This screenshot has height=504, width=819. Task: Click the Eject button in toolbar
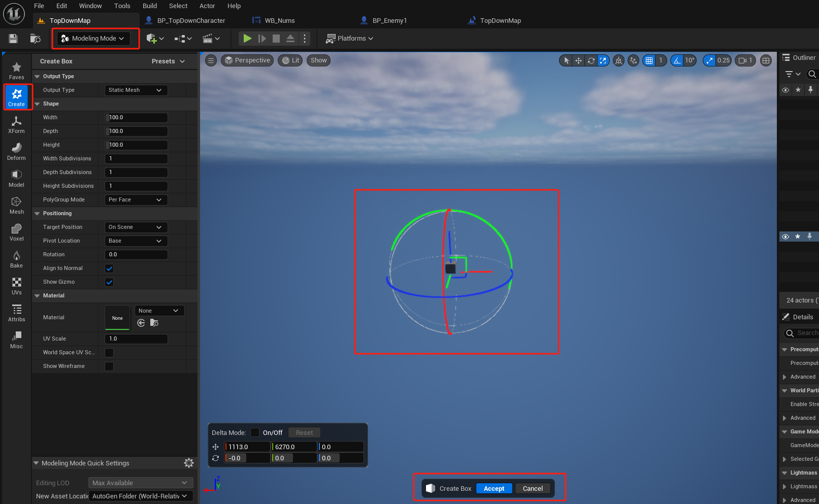pyautogui.click(x=290, y=39)
